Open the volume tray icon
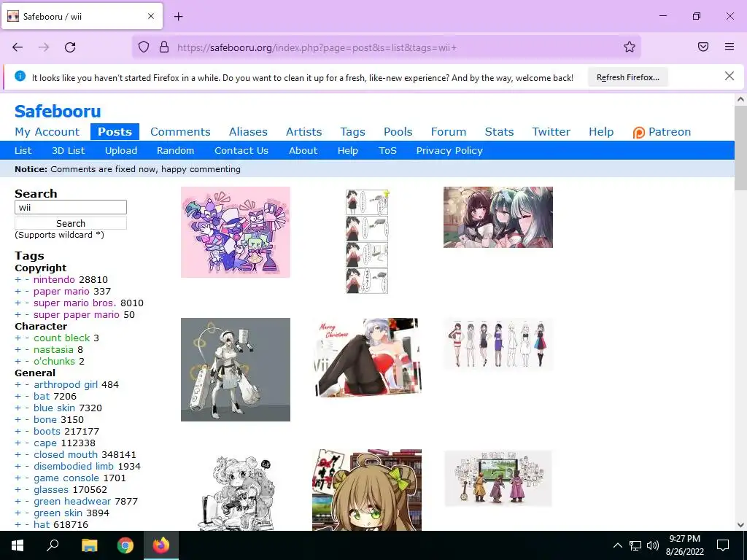Screen dimensions: 747x560 point(653,545)
